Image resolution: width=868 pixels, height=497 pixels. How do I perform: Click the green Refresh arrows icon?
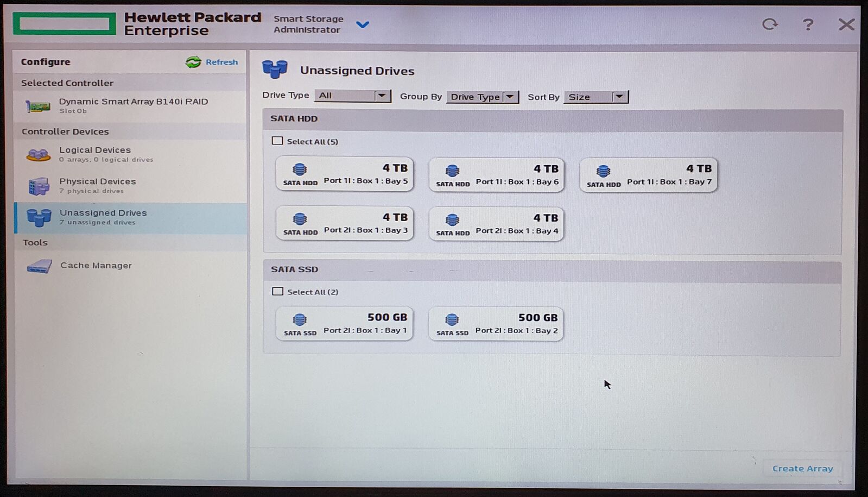[x=193, y=62]
